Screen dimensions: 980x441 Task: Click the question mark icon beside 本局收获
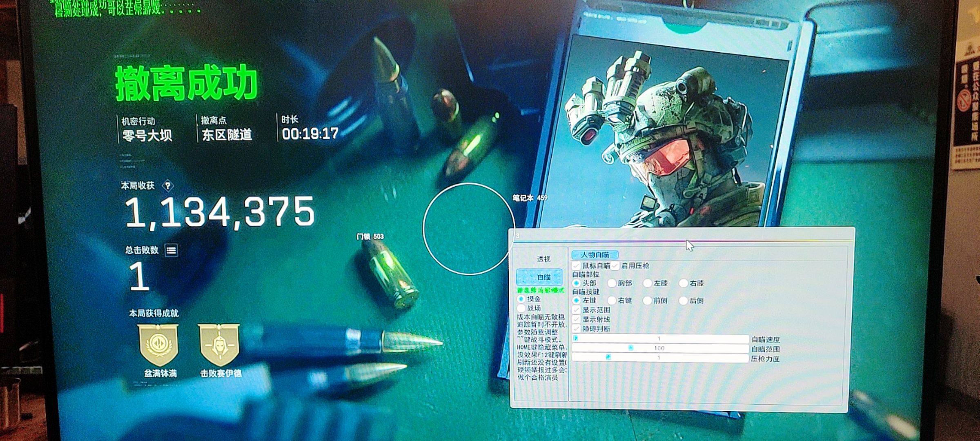click(168, 186)
